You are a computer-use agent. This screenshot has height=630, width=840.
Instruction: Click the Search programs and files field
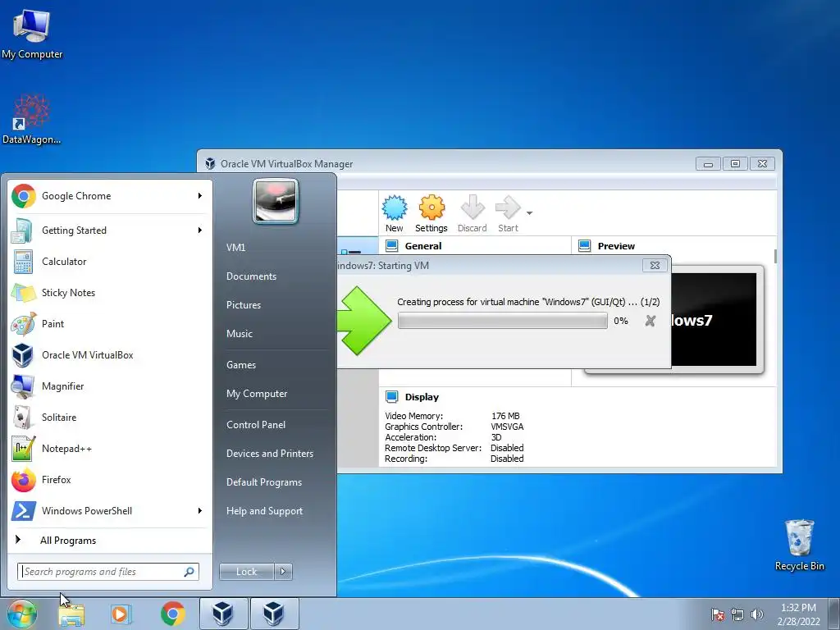click(108, 572)
